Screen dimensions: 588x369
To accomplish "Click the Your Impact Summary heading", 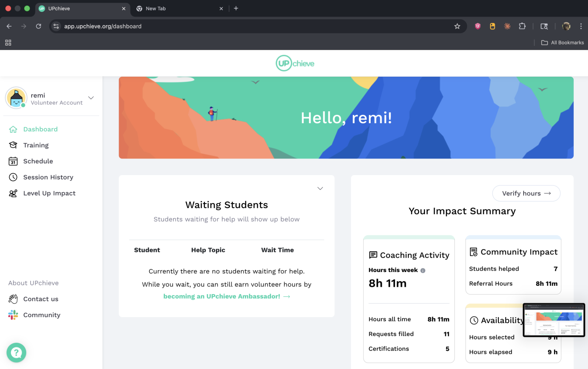I will [x=462, y=211].
